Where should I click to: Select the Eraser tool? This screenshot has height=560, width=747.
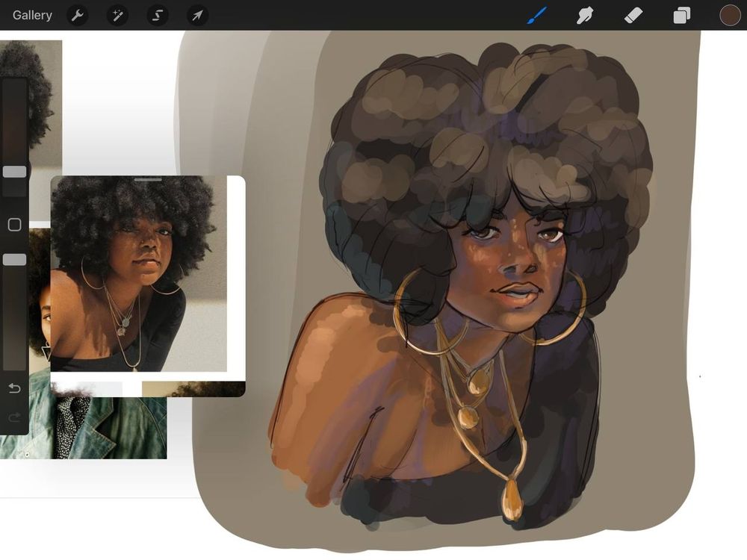tap(633, 15)
